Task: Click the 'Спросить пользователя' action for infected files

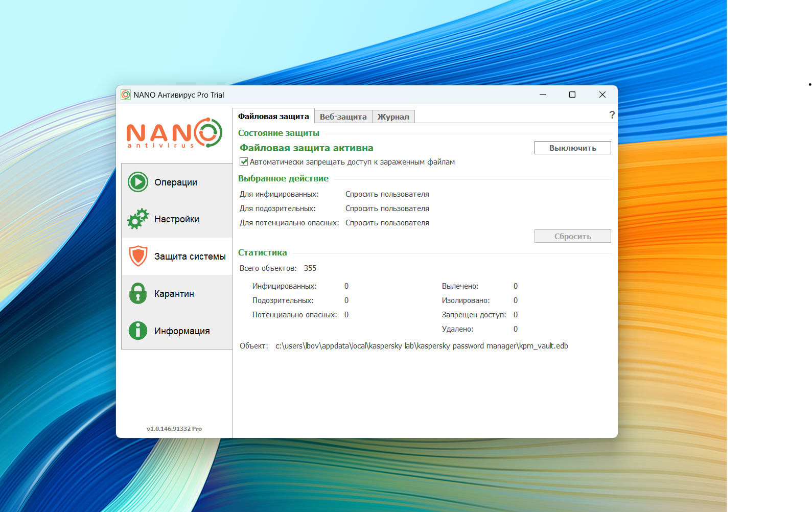Action: pos(387,194)
